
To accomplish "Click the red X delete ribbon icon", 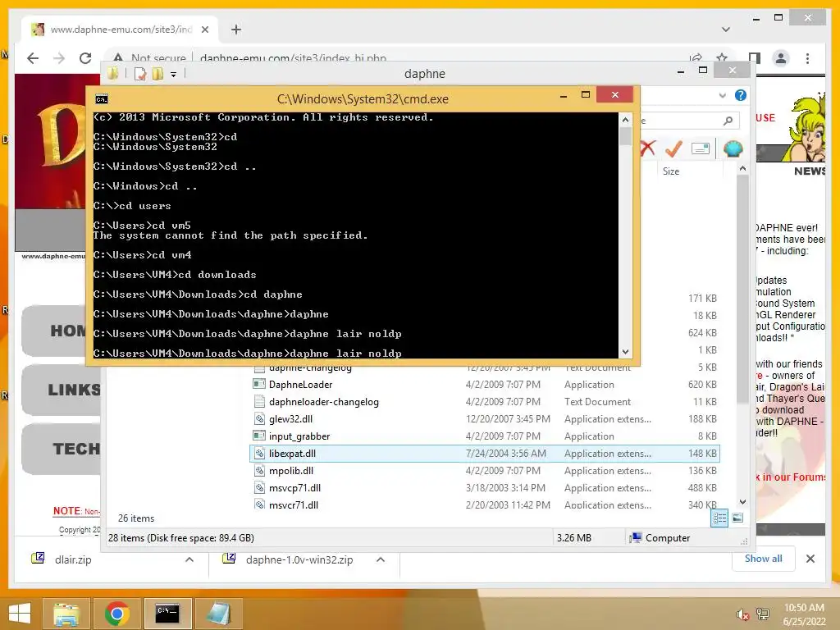I will coord(648,148).
